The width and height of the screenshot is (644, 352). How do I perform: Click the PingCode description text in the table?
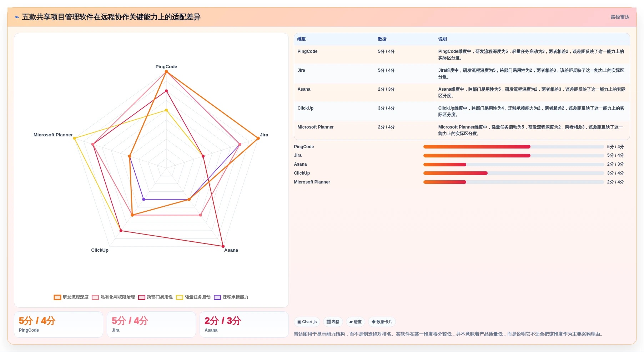(531, 55)
